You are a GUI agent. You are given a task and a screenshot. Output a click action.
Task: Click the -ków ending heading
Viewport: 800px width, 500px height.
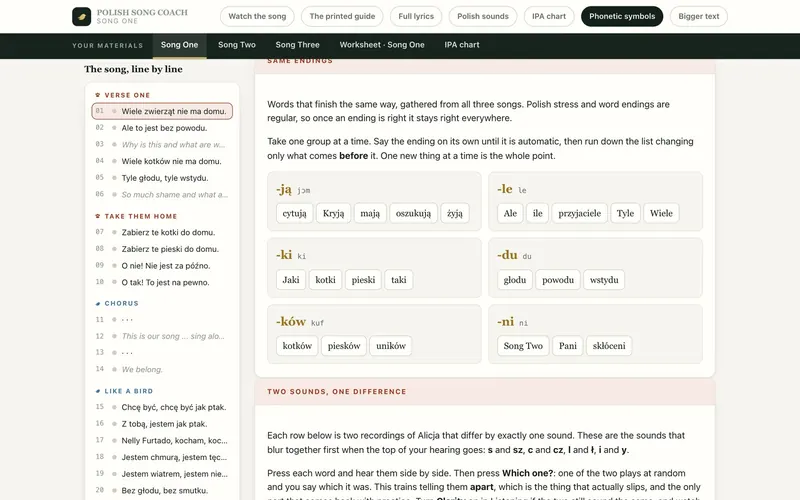(291, 321)
